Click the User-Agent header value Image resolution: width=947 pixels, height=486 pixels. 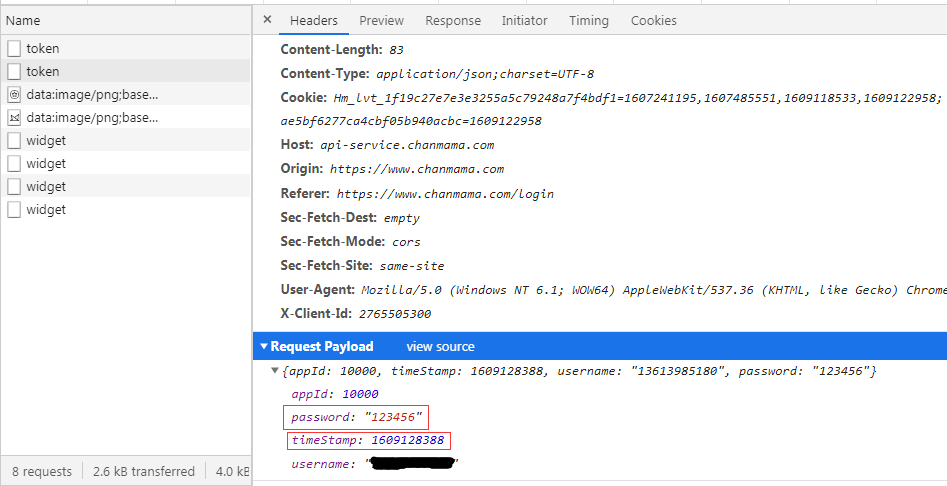click(x=654, y=290)
